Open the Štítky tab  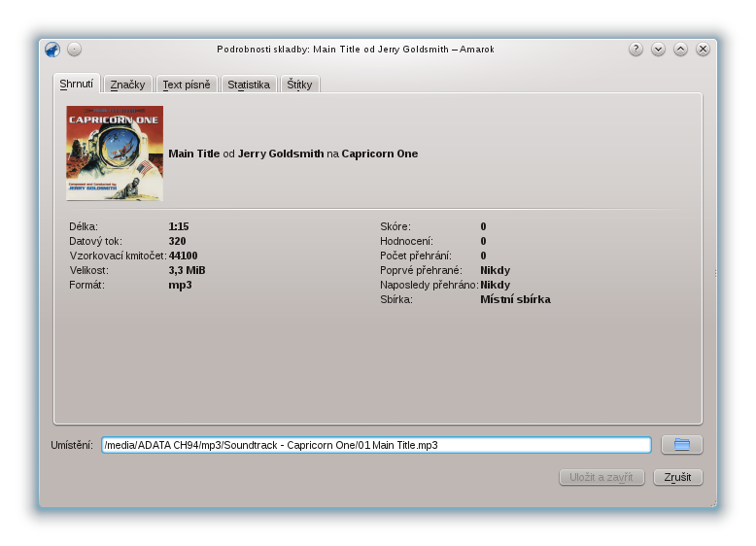point(299,85)
